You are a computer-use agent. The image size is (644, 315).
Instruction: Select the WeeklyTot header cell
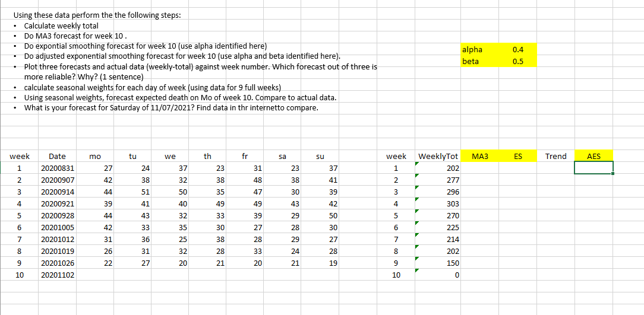click(x=437, y=156)
